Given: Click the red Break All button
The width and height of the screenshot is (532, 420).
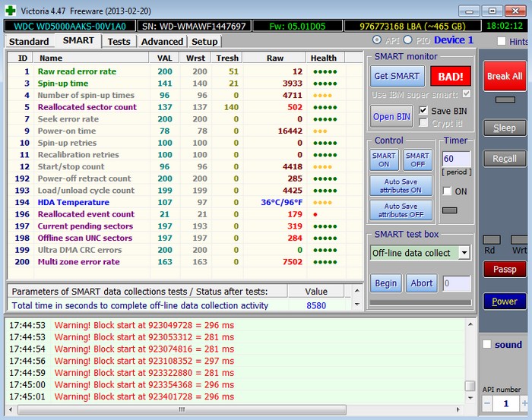Looking at the screenshot, I should click(504, 76).
